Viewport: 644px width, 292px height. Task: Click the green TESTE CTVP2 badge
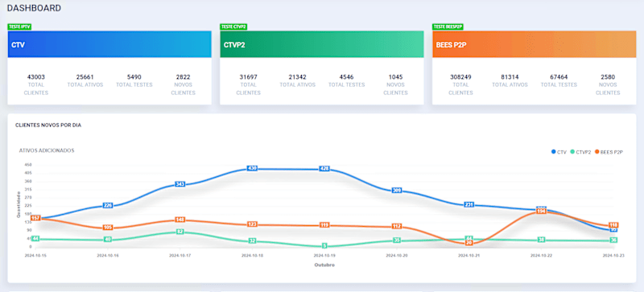point(233,27)
